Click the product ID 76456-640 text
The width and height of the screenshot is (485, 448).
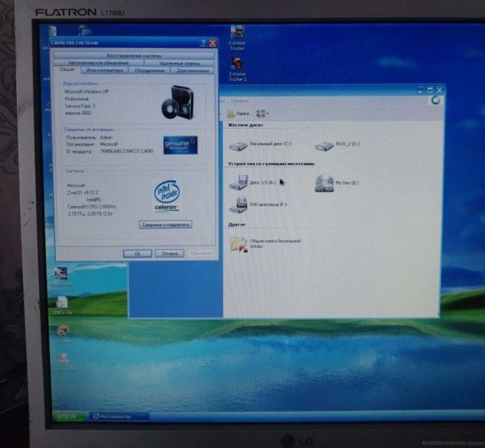127,151
